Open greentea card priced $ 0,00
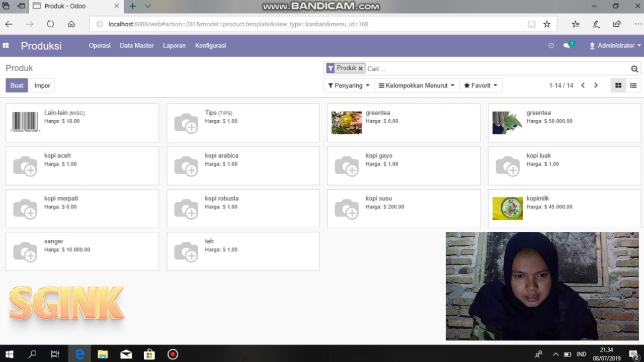644x362 pixels. (404, 123)
